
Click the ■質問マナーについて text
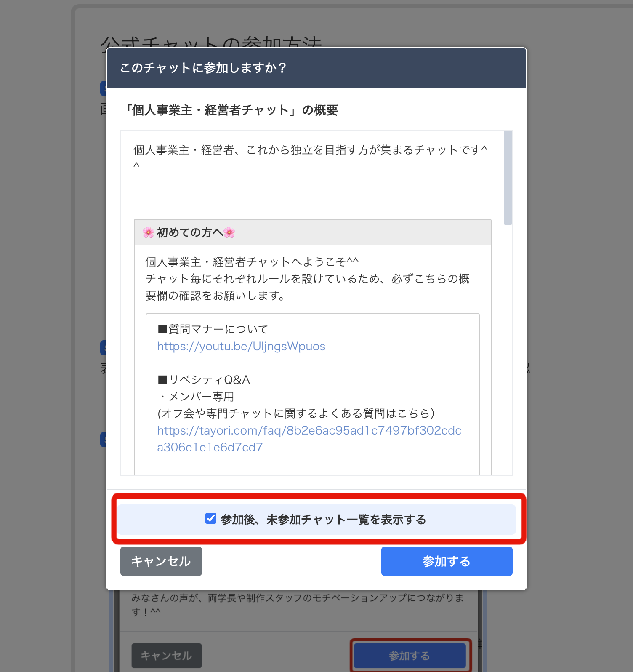point(213,329)
